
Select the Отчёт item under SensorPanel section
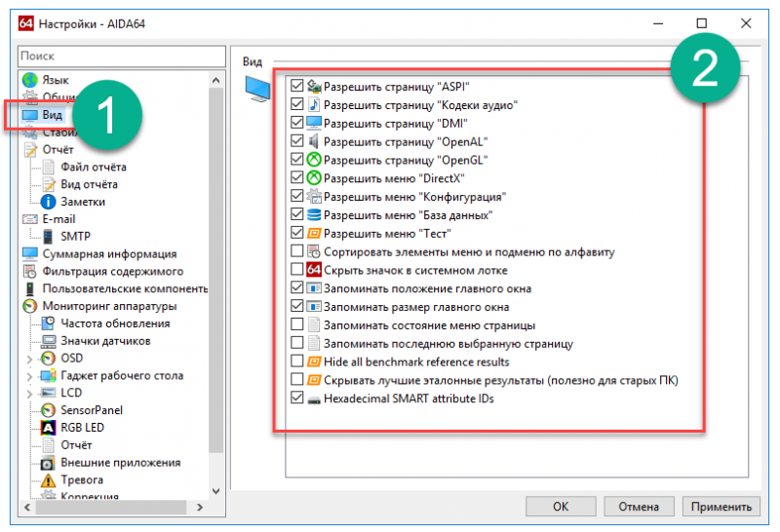click(x=76, y=445)
